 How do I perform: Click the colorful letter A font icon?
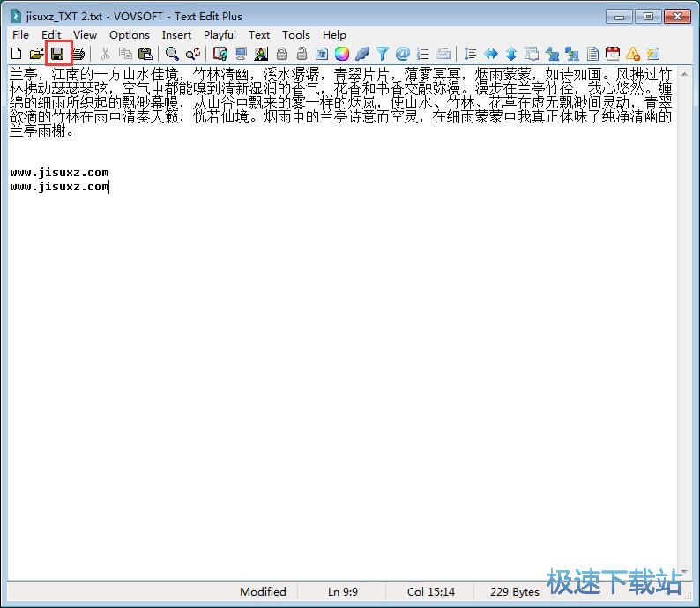[261, 54]
